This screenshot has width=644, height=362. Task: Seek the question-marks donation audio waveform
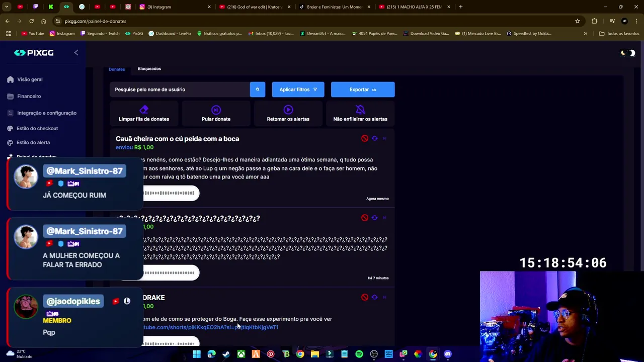(x=169, y=273)
